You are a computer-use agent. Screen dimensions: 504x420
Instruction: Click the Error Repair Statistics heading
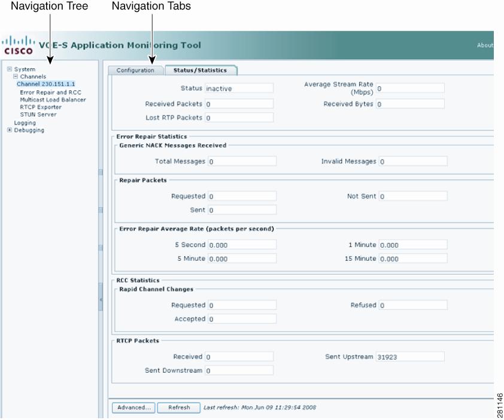[151, 136]
